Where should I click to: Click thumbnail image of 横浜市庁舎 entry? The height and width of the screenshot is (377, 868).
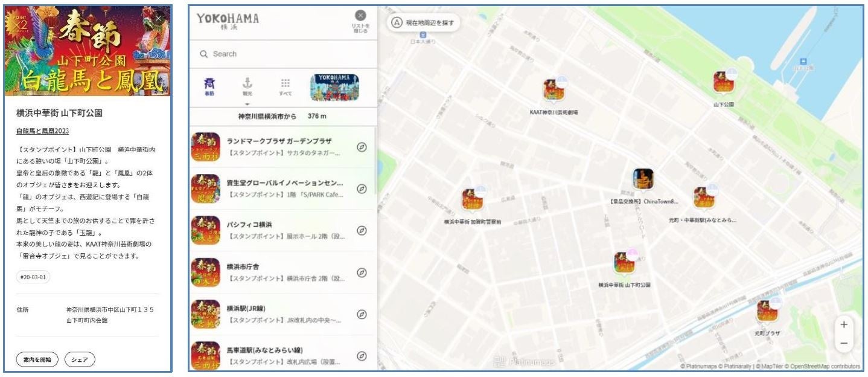pyautogui.click(x=205, y=272)
